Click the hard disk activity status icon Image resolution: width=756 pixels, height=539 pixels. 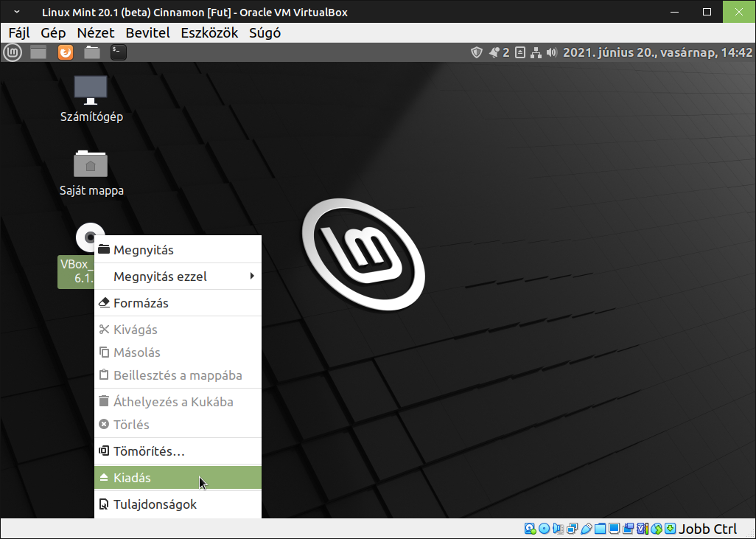click(x=531, y=529)
